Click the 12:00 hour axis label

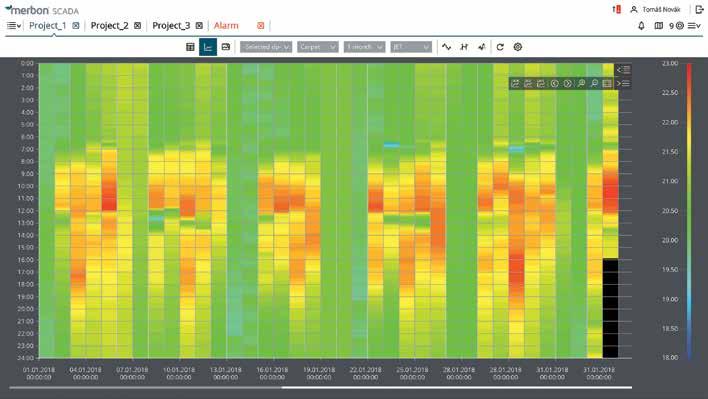(27, 211)
